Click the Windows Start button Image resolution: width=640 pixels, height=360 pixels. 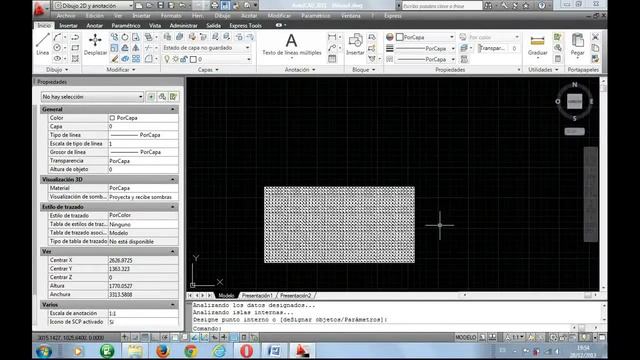coord(43,351)
